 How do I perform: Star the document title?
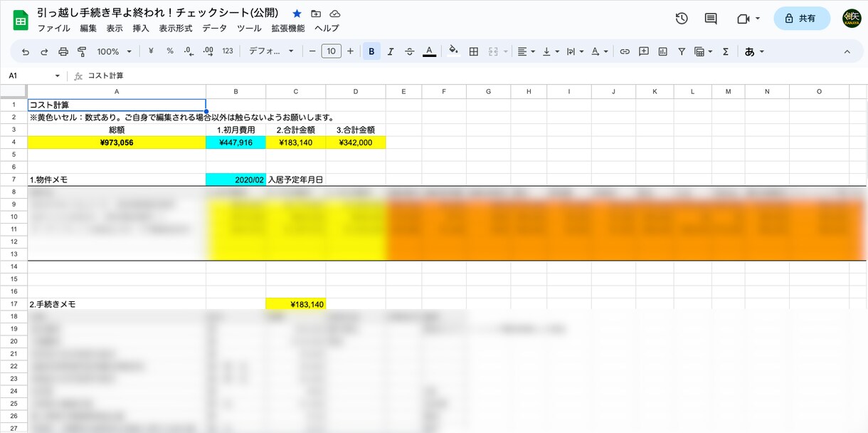297,14
